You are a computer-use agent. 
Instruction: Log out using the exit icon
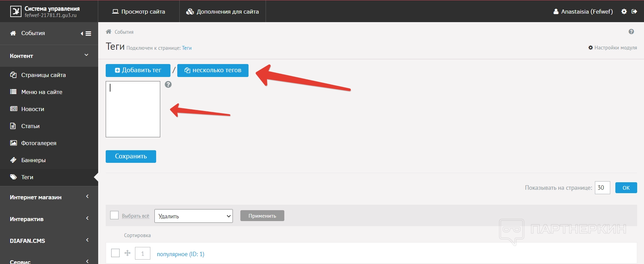tap(634, 12)
